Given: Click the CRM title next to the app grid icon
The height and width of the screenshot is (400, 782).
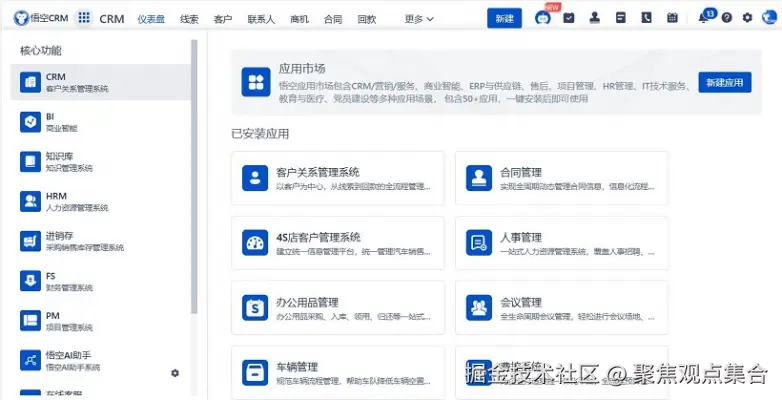Looking at the screenshot, I should tap(112, 19).
